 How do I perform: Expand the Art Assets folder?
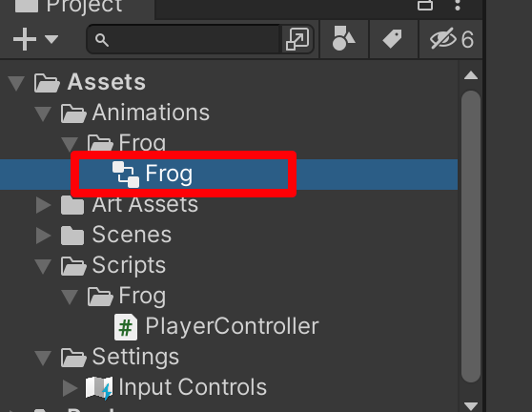43,205
